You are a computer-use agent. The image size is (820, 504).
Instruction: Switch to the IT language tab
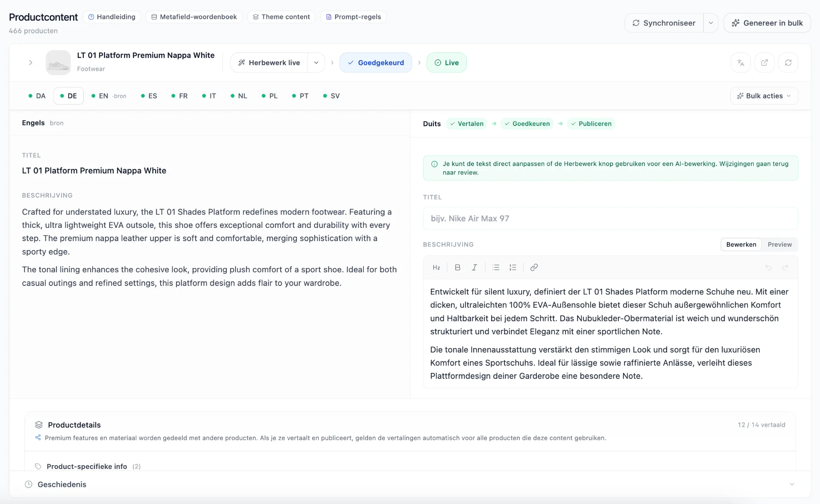point(209,96)
